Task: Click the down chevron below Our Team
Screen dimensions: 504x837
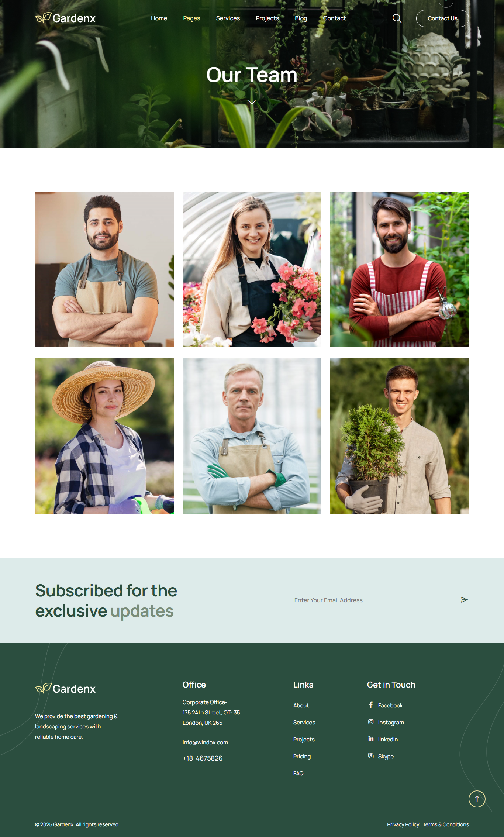Action: pos(252,102)
